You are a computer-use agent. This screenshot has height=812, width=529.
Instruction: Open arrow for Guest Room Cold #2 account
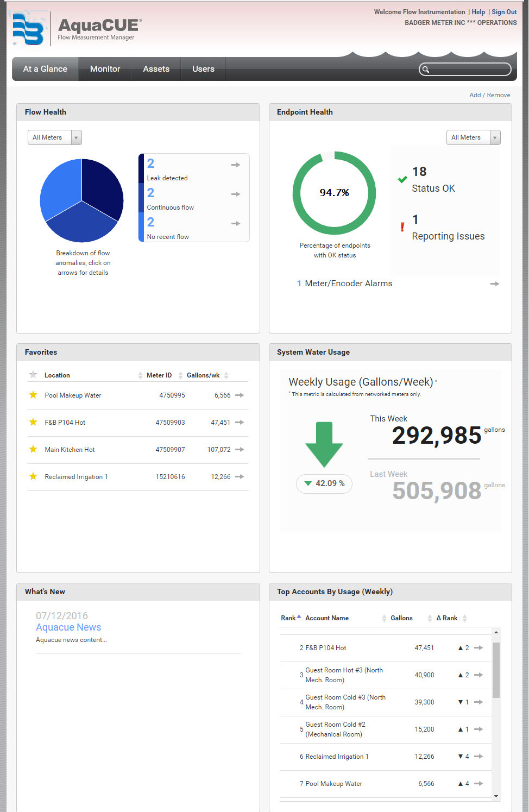pos(478,729)
